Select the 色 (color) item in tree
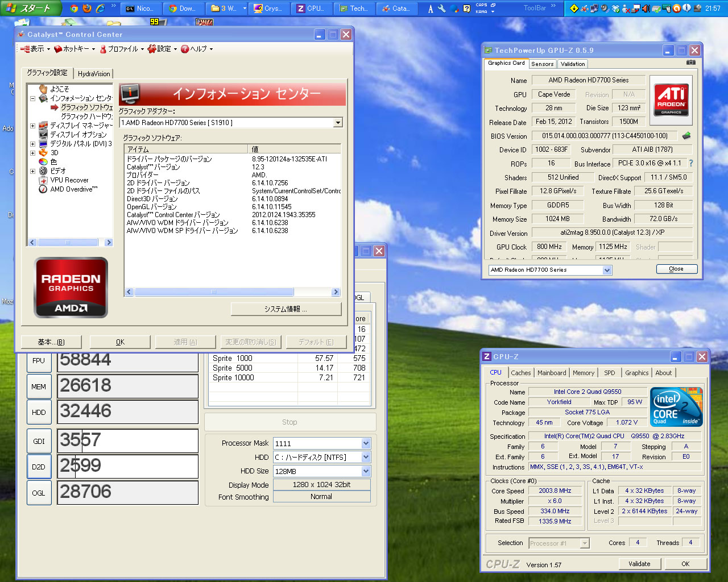 pyautogui.click(x=53, y=162)
